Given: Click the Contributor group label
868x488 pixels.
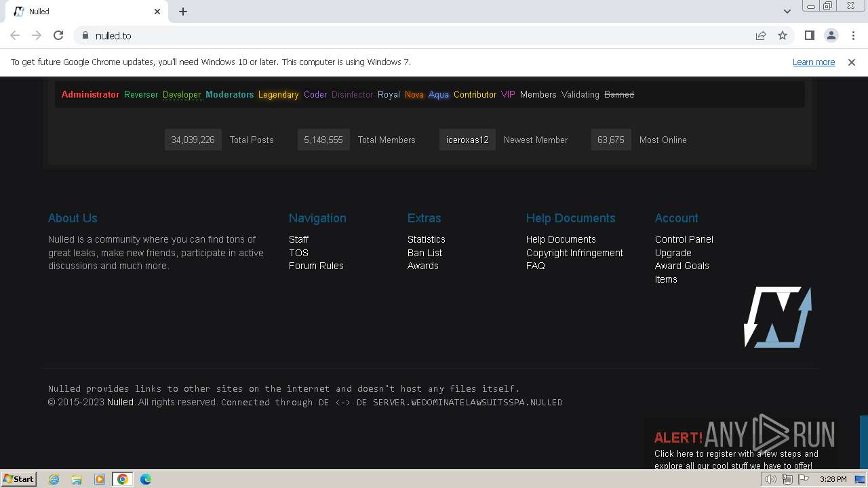Looking at the screenshot, I should 475,94.
